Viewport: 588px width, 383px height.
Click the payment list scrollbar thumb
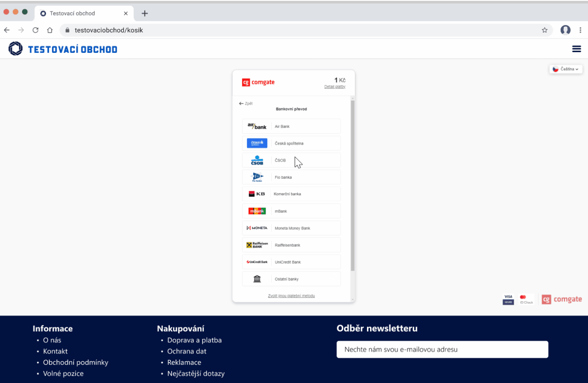point(352,186)
